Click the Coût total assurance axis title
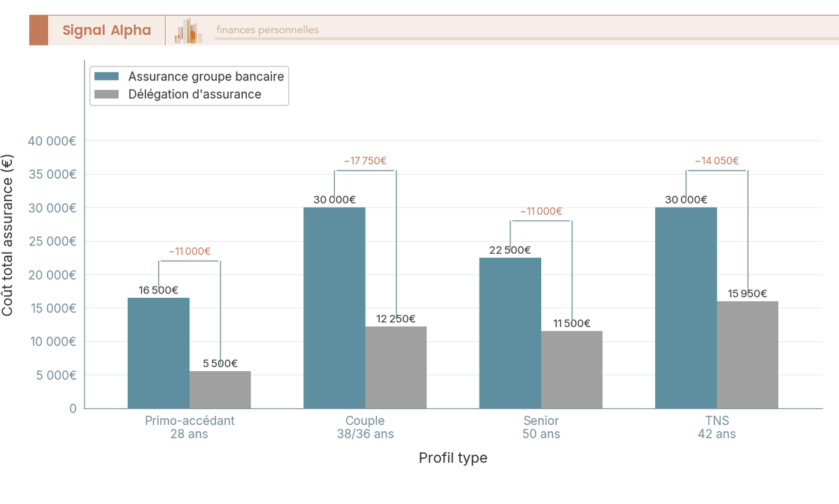 click(11, 245)
